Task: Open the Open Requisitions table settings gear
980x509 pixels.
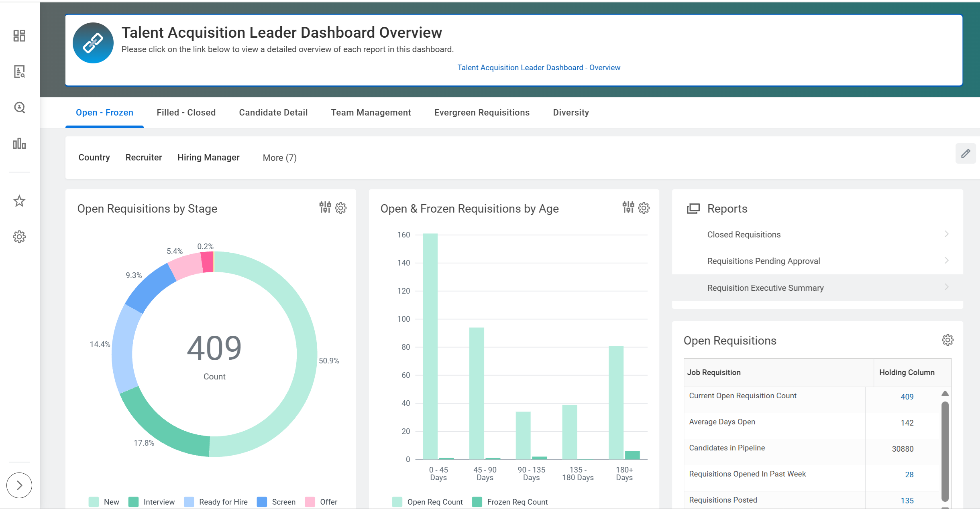Action: click(948, 340)
